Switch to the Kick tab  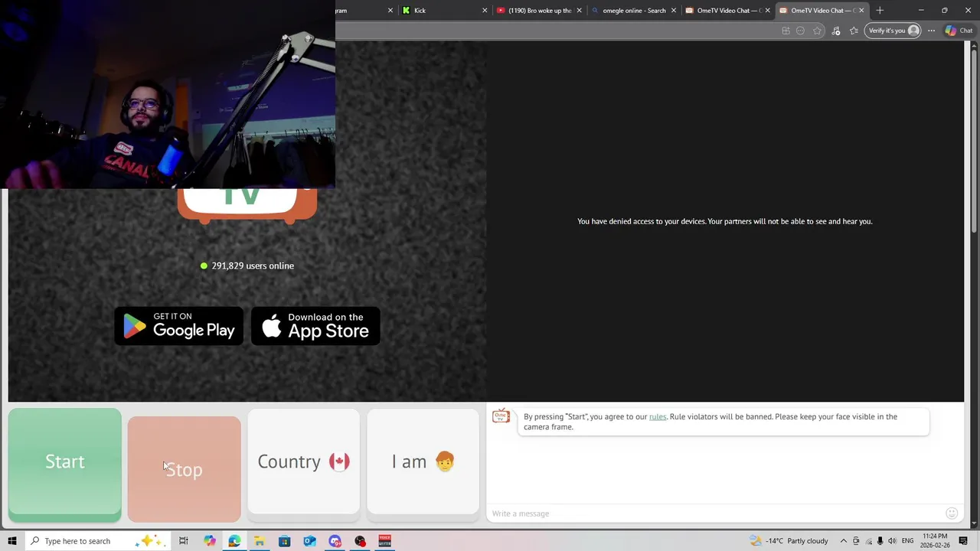[444, 11]
